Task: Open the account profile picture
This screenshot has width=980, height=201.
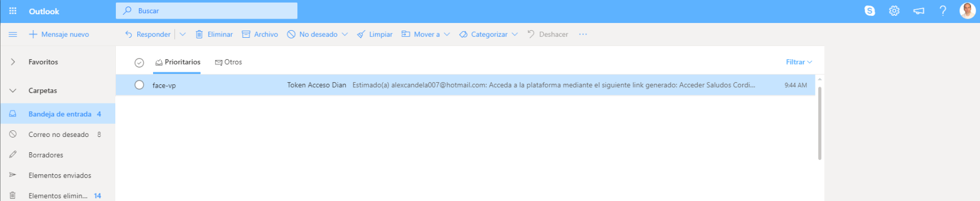Action: [967, 11]
